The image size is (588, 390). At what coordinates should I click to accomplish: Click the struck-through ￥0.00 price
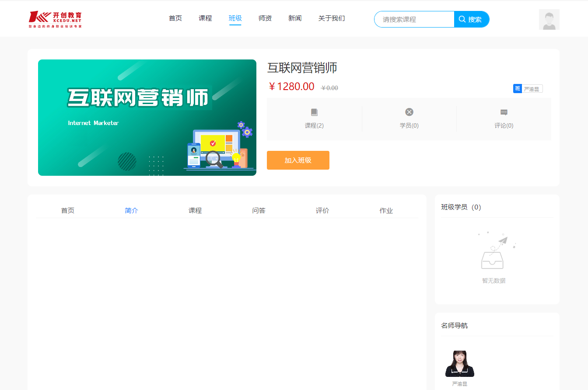[329, 88]
